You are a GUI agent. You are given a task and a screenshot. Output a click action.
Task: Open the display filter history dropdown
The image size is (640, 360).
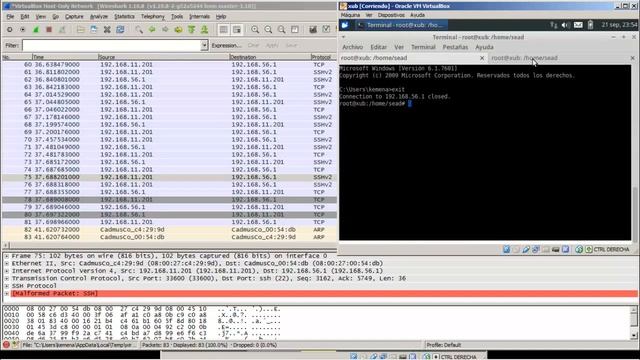(x=204, y=45)
